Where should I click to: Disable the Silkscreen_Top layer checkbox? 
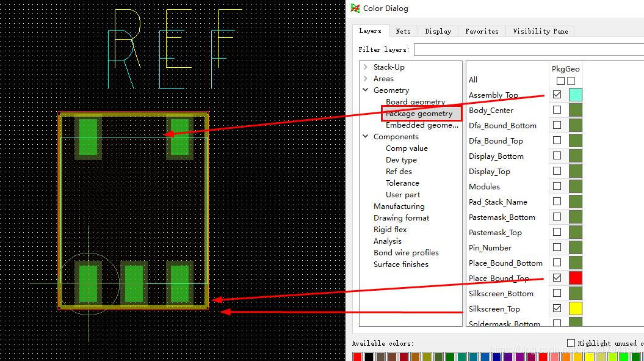point(557,308)
